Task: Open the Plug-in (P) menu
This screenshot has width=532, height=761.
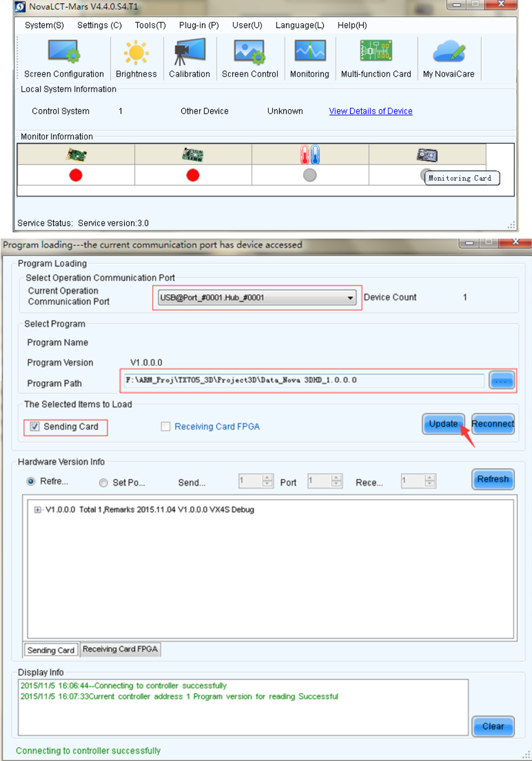Action: 199,25
